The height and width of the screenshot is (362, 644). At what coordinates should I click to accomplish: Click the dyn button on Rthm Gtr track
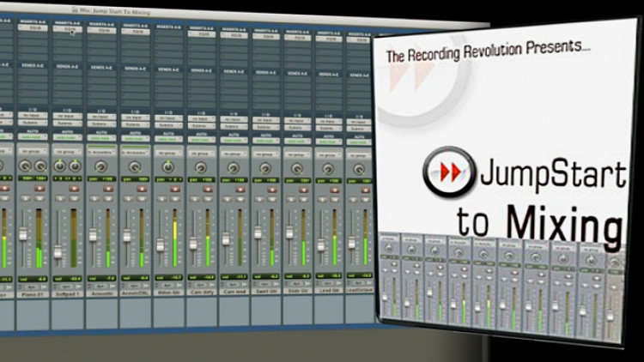point(168,285)
